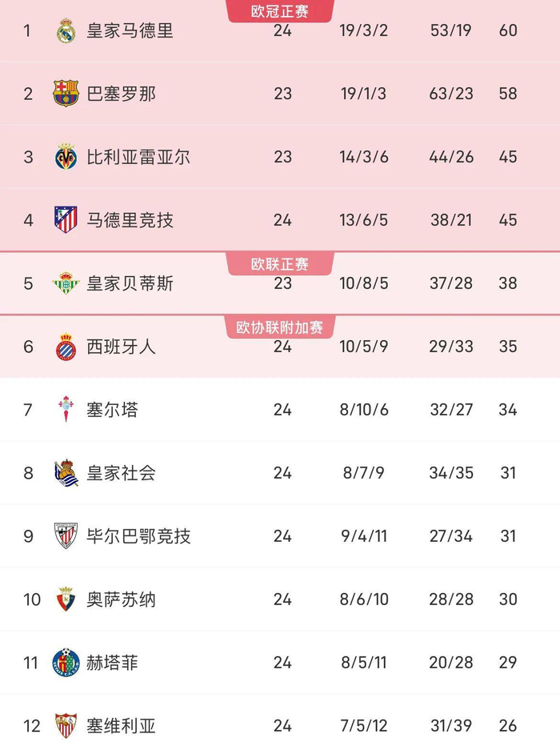Viewport: 560px width, 754px height.
Task: Select the Villarreal yellow crest
Action: pos(66,157)
